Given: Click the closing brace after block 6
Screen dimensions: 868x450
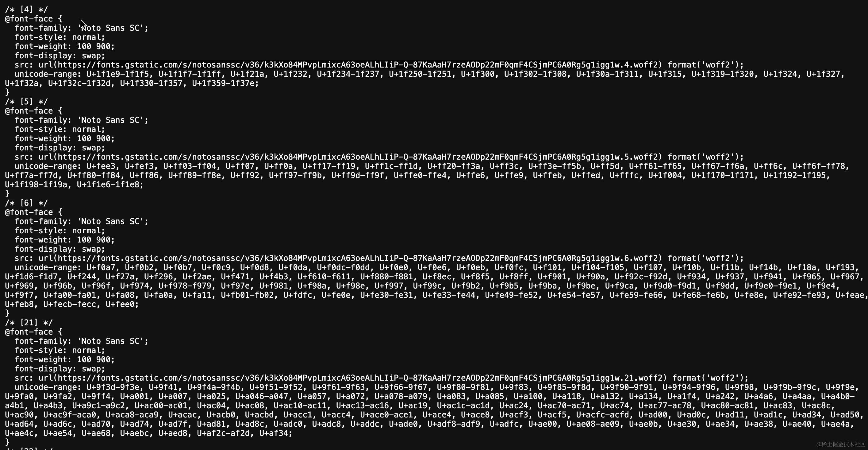Looking at the screenshot, I should (x=7, y=313).
